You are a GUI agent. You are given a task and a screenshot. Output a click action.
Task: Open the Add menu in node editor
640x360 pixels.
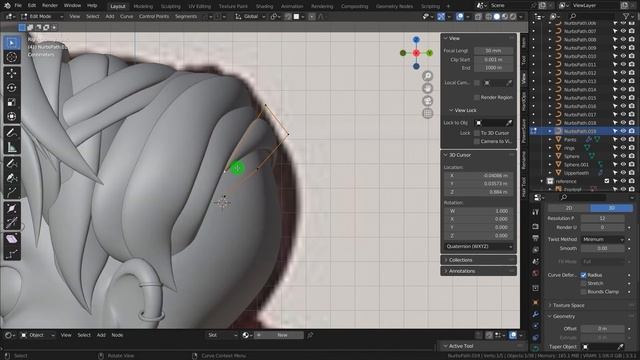[101, 335]
